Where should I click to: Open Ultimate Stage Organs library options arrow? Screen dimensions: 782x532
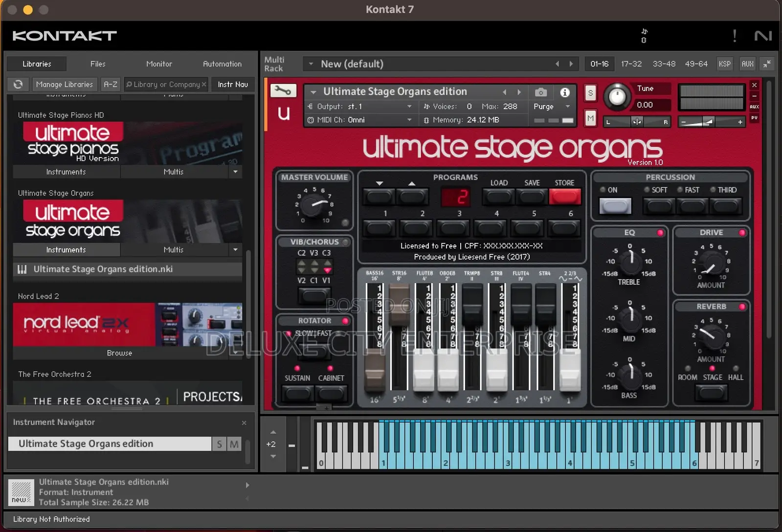tap(235, 250)
